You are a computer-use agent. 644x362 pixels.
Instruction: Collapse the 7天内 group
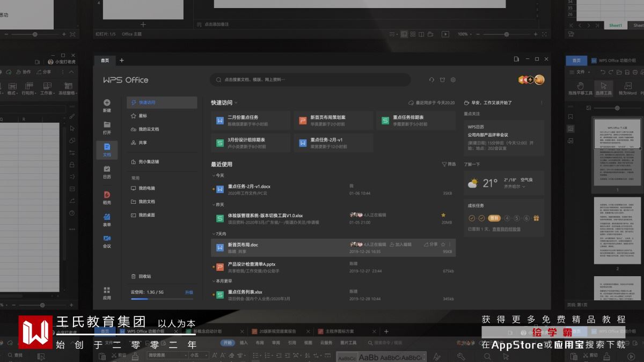(213, 234)
